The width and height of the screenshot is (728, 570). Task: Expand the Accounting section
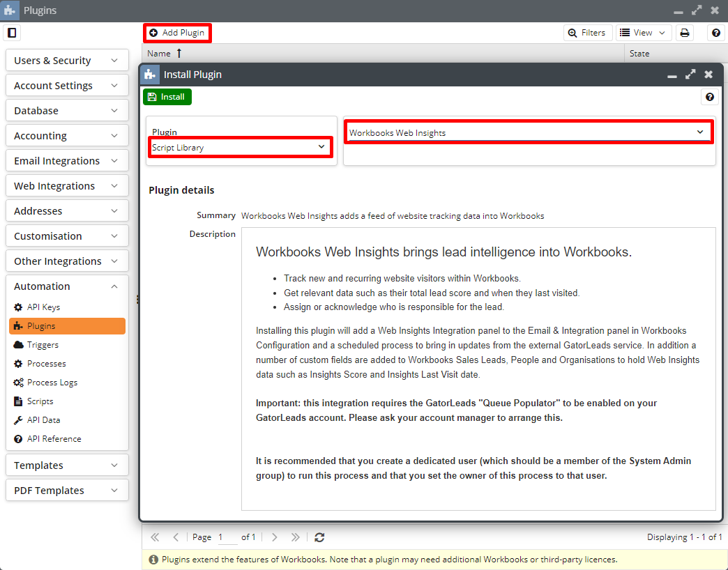pyautogui.click(x=67, y=135)
